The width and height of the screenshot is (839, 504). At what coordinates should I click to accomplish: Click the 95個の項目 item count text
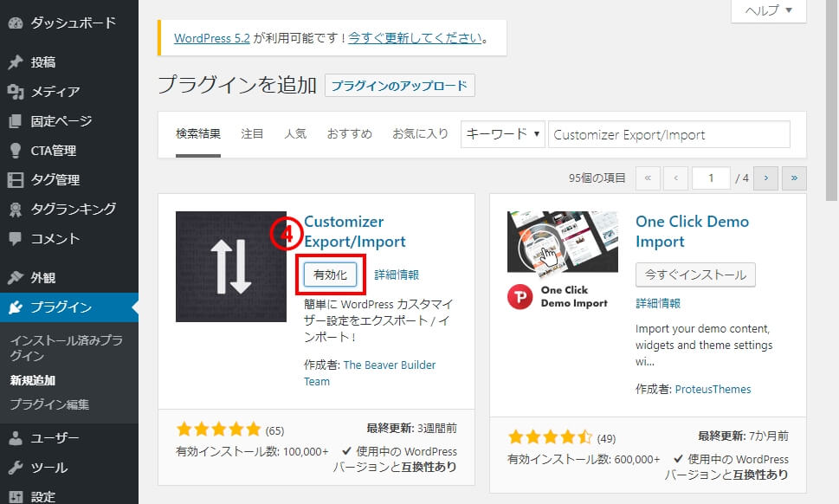point(597,178)
